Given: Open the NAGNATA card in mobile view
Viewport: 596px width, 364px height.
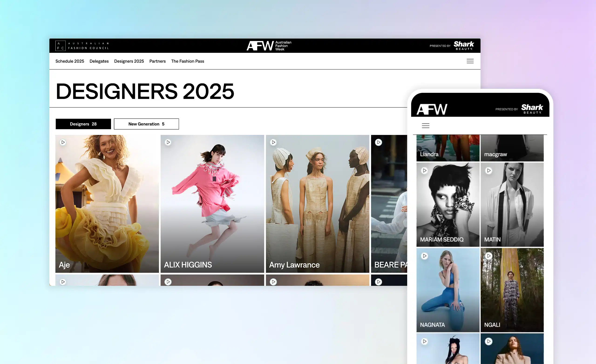Looking at the screenshot, I should coord(448,290).
